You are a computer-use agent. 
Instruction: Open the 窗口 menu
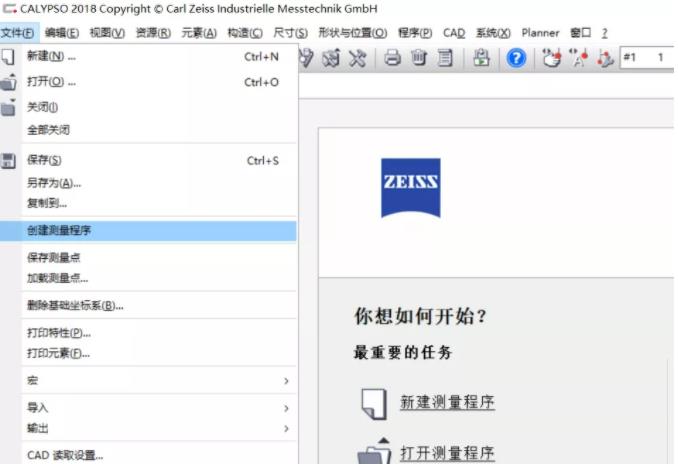click(580, 33)
